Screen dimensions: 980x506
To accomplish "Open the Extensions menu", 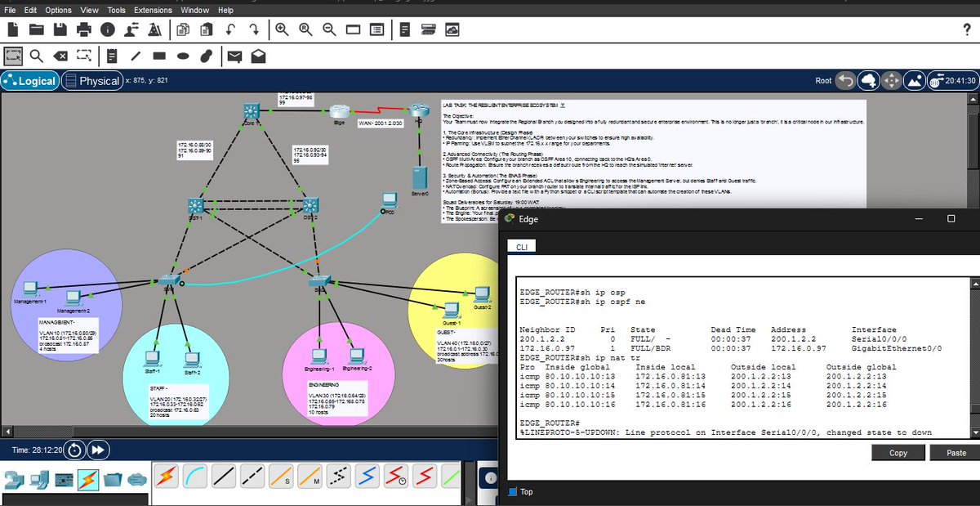I will point(154,10).
